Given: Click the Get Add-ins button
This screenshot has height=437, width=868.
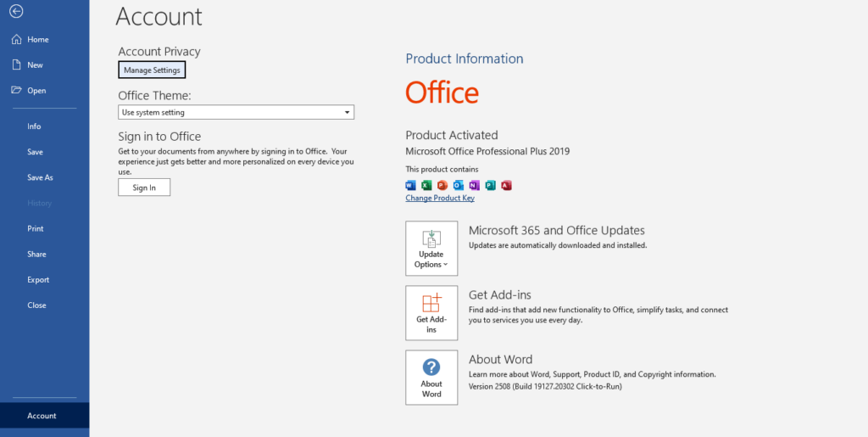Looking at the screenshot, I should pos(431,313).
